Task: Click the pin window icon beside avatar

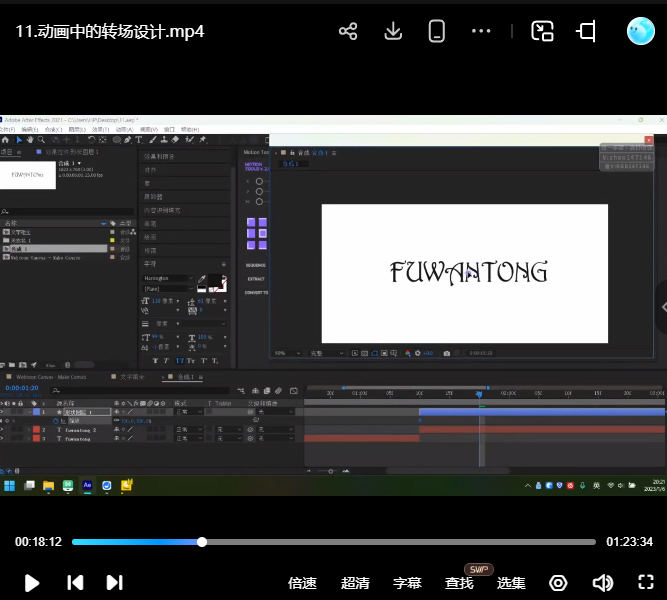Action: pos(586,31)
